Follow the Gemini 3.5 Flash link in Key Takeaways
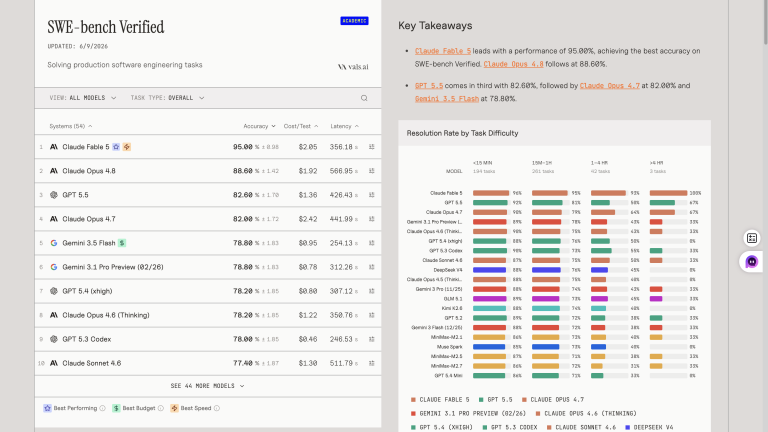Screen dimensions: 768x432 tap(447, 99)
